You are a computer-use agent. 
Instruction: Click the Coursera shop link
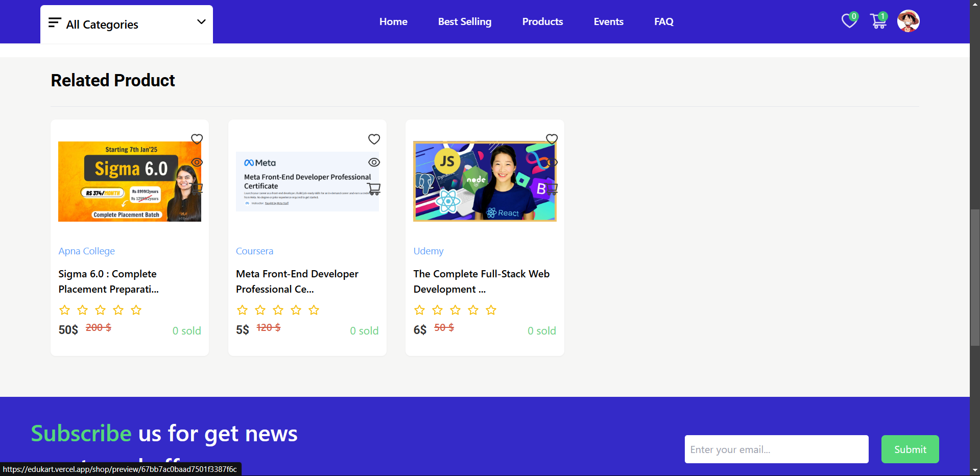pos(254,251)
